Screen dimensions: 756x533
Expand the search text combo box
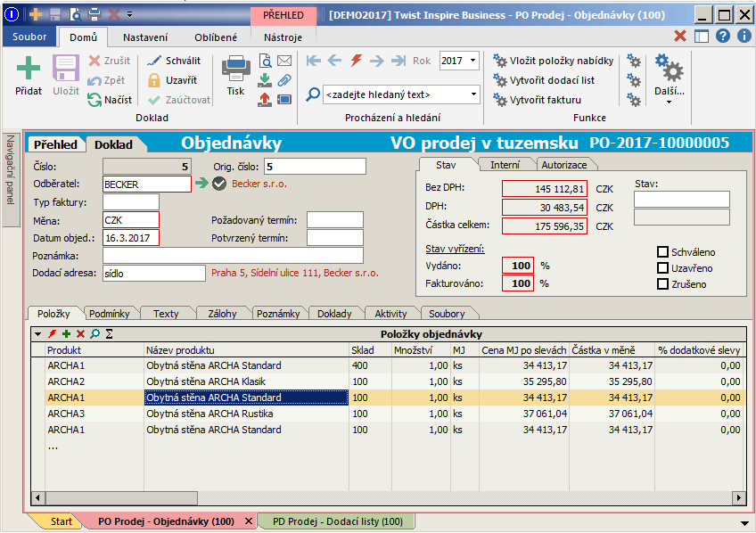tap(472, 94)
